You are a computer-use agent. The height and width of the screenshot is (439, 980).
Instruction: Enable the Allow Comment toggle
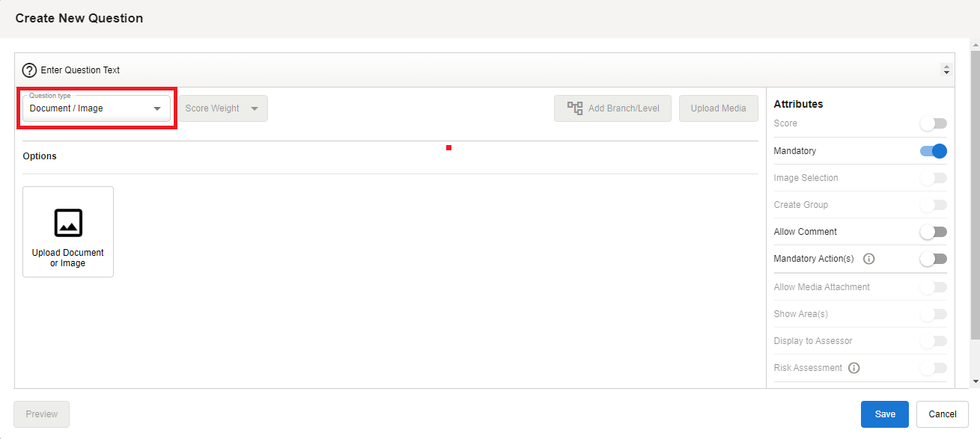tap(934, 232)
